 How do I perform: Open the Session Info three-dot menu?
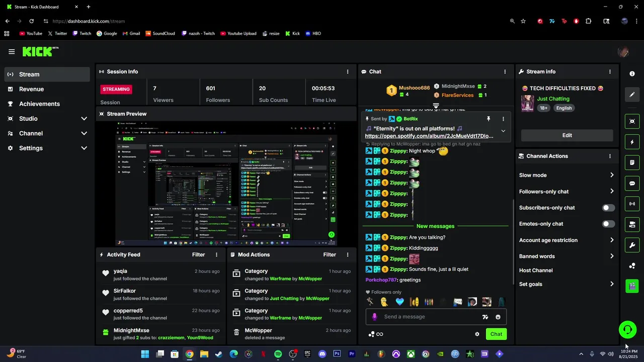[x=347, y=71]
